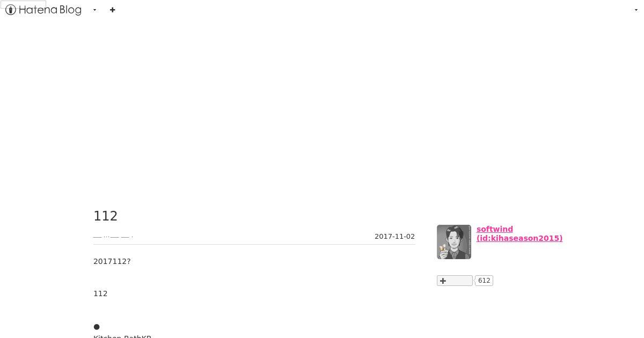Visit softwind (id:kihaseason2015) profile link

pos(519,233)
